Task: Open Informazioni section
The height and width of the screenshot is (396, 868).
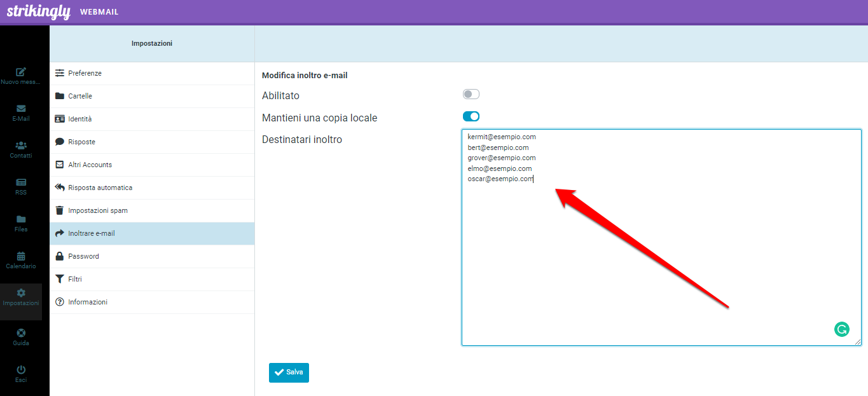Action: click(x=152, y=302)
